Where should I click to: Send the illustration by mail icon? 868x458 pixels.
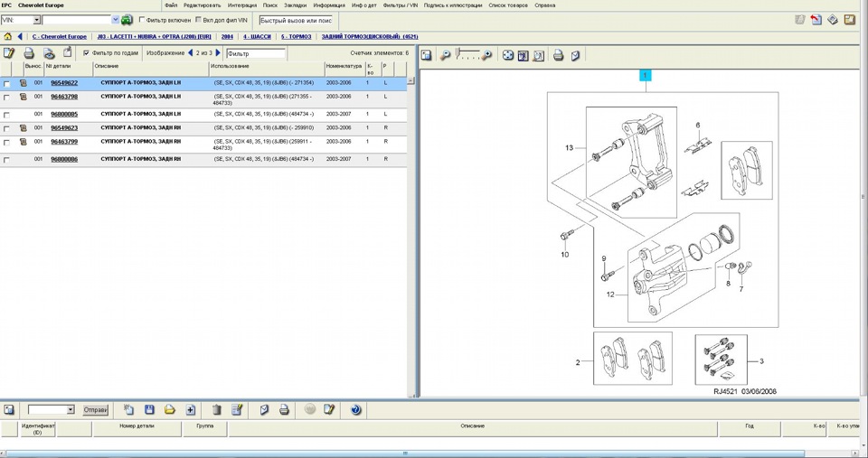point(575,55)
